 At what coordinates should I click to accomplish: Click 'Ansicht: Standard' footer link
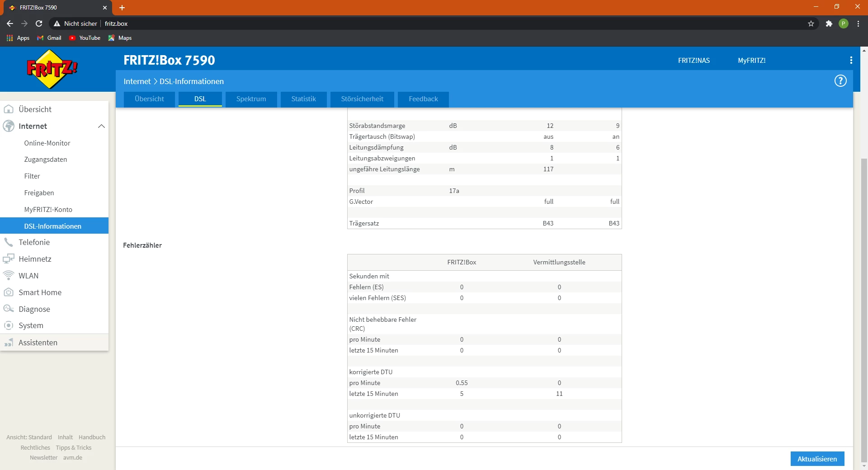[x=29, y=437]
